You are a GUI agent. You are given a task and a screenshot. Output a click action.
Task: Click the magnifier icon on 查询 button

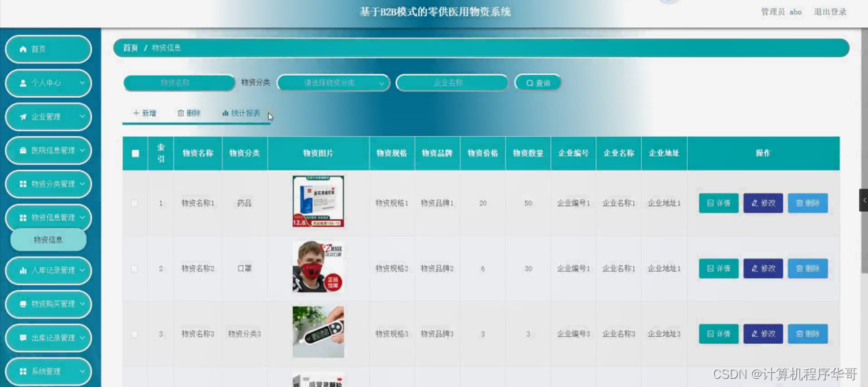point(529,83)
